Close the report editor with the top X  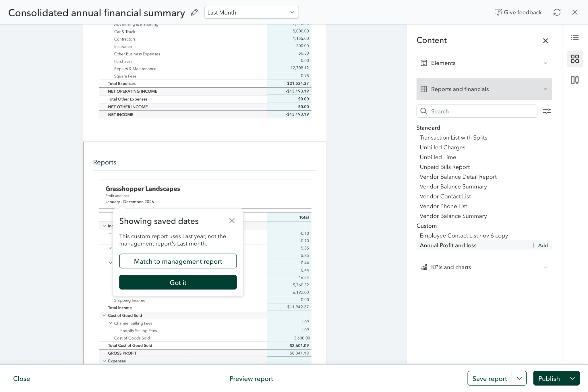(575, 12)
